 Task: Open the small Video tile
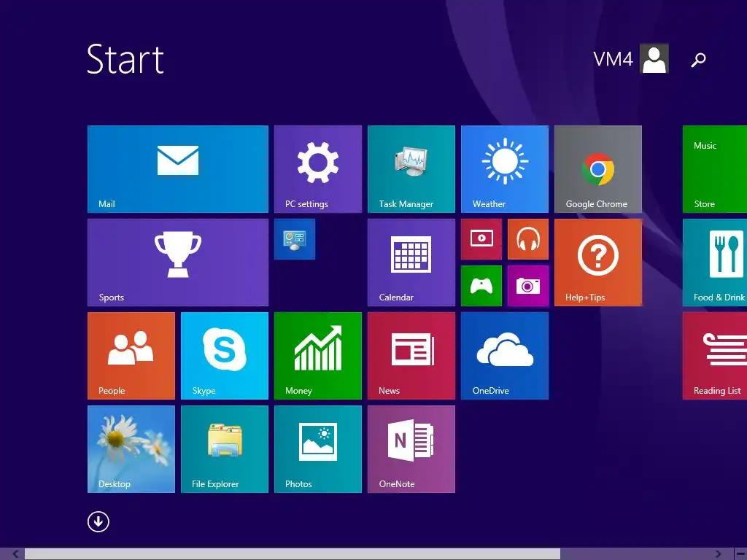(x=481, y=239)
